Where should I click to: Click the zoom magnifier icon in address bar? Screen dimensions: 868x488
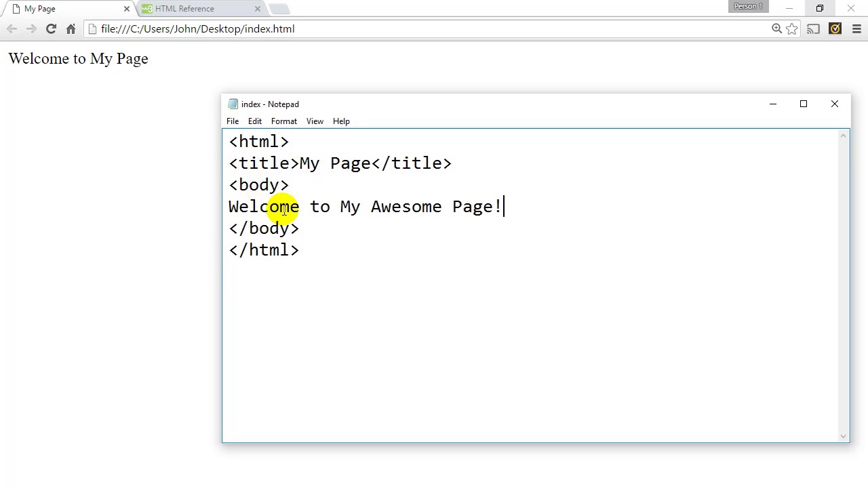(777, 28)
